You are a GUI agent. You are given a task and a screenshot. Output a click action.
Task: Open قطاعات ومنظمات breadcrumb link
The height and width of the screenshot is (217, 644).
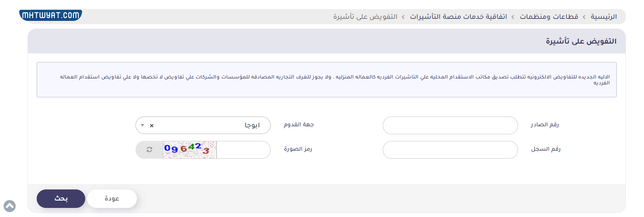coord(549,17)
